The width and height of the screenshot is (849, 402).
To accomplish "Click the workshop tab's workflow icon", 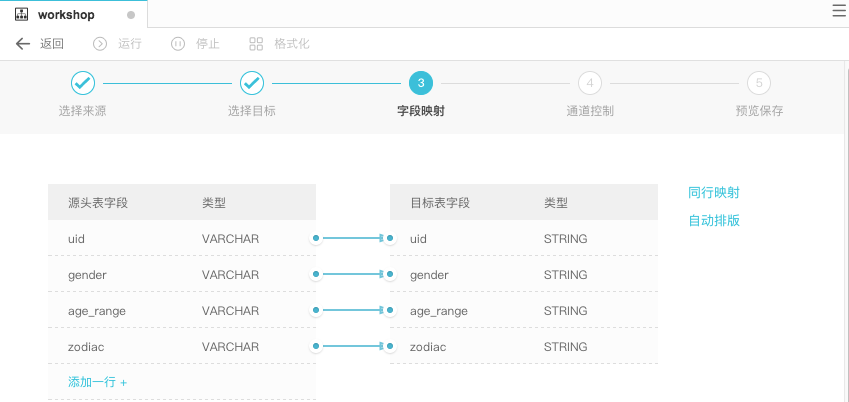I will click(21, 15).
